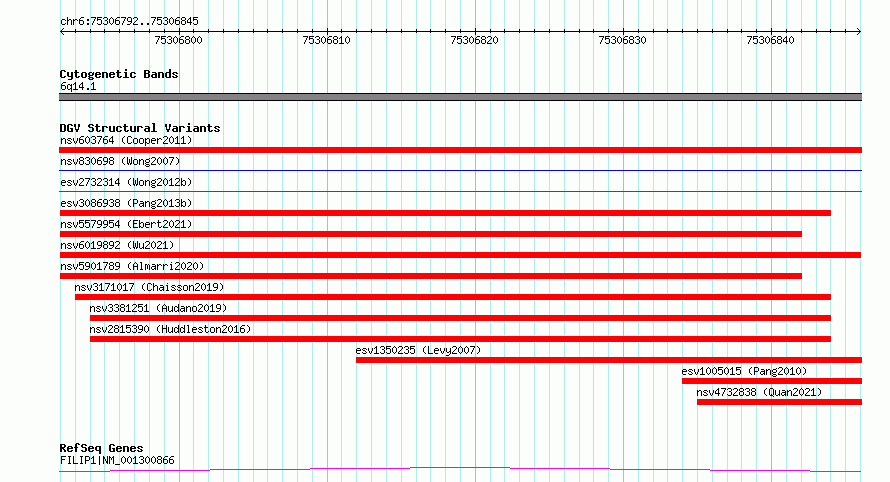Click the magenta FILIP1 gene line
Screen dimensions: 890x482
tap(460, 470)
